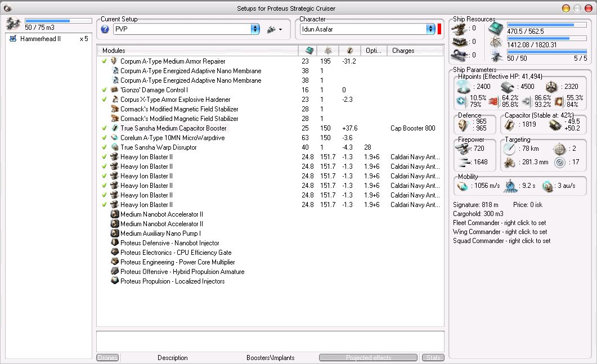Open the ship setup options icon menu

click(x=274, y=29)
